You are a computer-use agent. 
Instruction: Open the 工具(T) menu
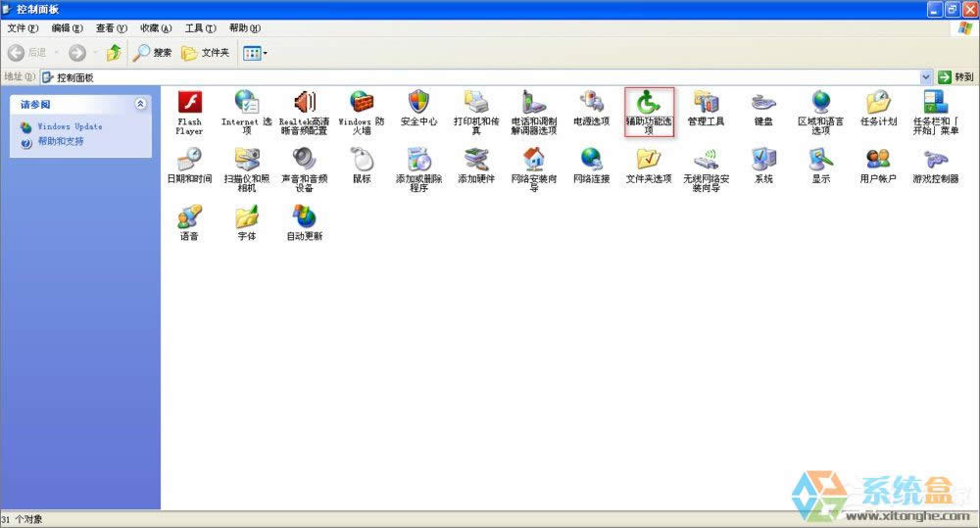click(201, 28)
